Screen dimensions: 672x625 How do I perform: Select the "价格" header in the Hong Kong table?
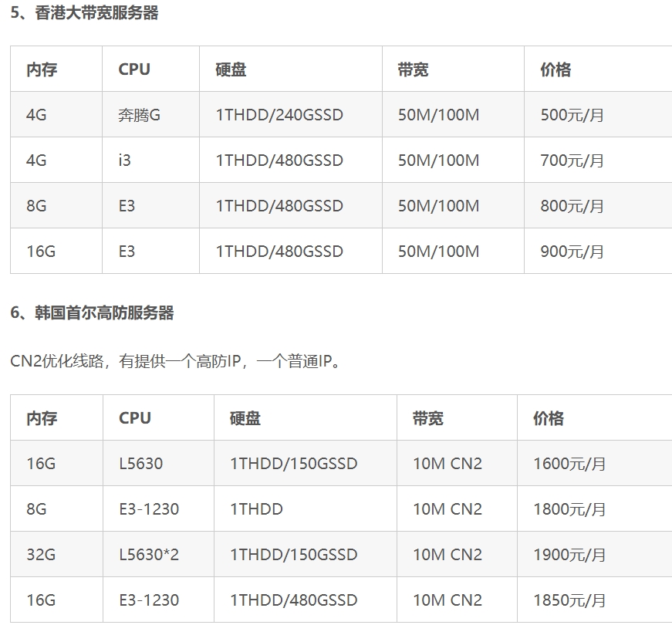(555, 69)
